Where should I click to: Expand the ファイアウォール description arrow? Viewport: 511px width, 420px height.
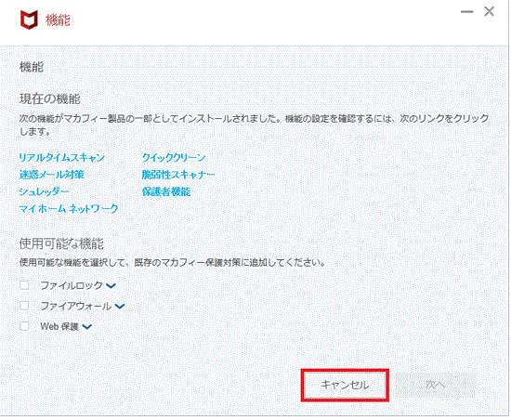120,307
